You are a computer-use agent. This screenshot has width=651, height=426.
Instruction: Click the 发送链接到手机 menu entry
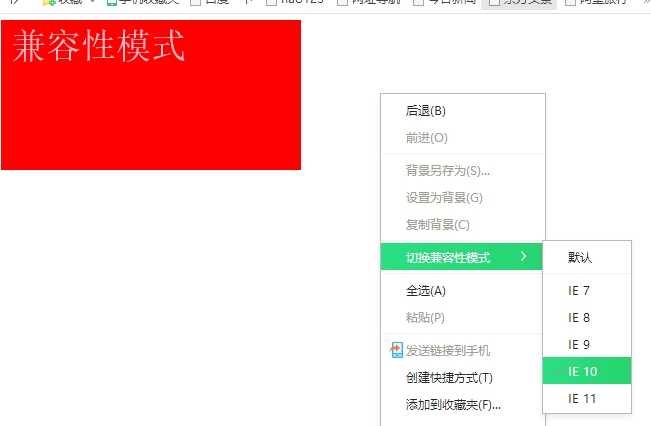(463, 351)
